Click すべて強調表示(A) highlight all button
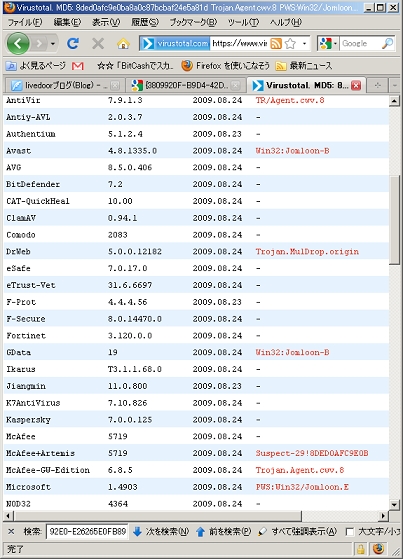The height and width of the screenshot is (559, 403). tap(297, 532)
